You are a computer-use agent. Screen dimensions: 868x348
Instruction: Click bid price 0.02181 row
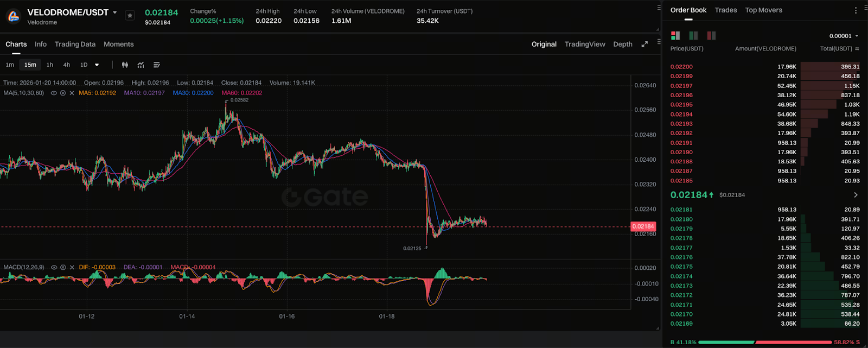tap(765, 210)
